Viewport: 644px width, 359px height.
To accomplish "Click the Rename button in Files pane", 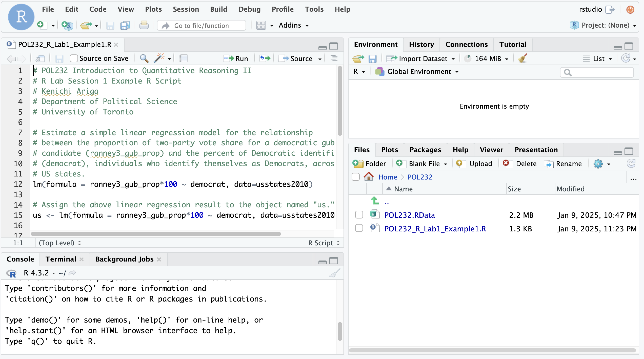I will [563, 164].
